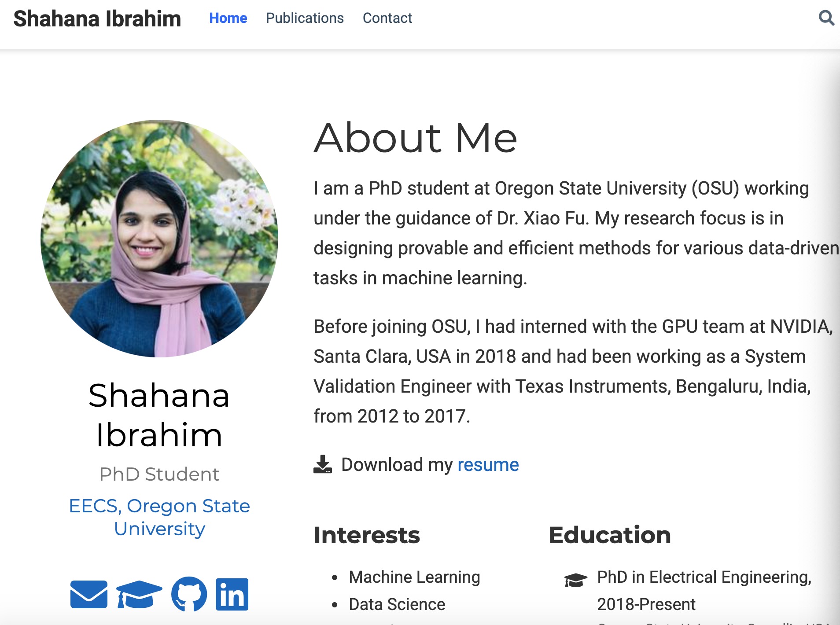Viewport: 840px width, 625px height.
Task: Open the Publications nav item
Action: pyautogui.click(x=305, y=18)
